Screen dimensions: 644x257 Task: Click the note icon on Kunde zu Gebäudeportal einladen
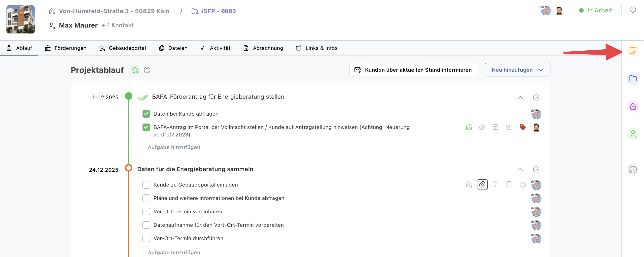pos(509,185)
